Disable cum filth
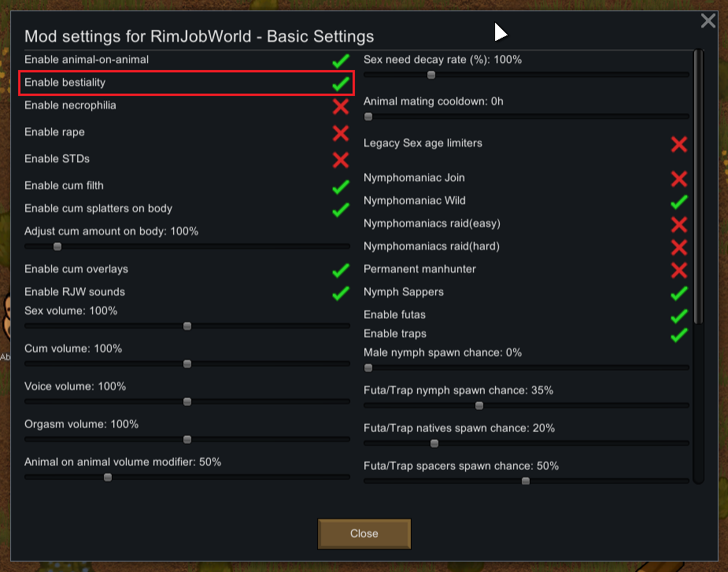 pyautogui.click(x=340, y=186)
